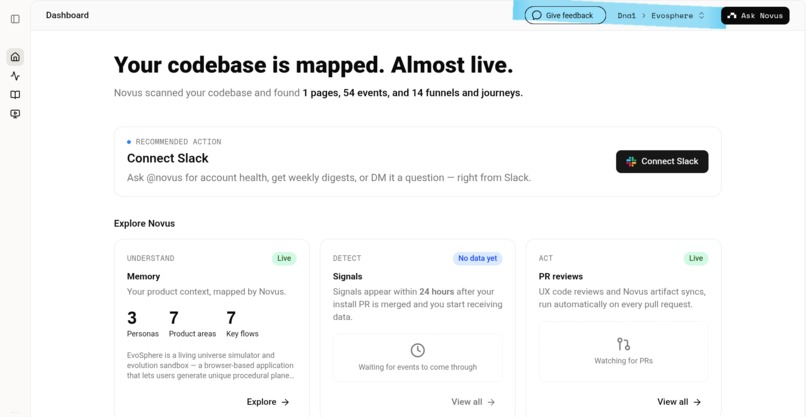This screenshot has height=417, width=806.
Task: Click the EvoSphere description paragraph
Action: 211,366
